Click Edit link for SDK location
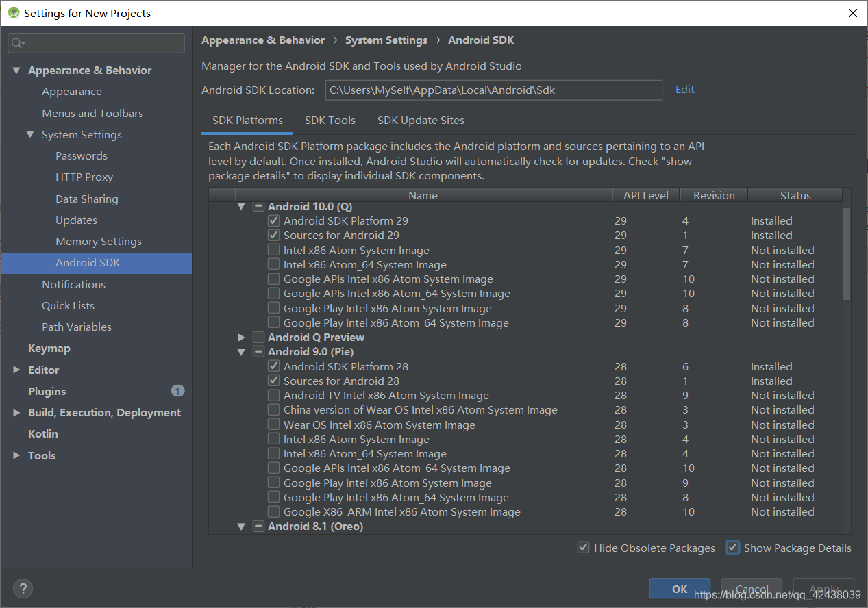The height and width of the screenshot is (608, 868). point(685,89)
